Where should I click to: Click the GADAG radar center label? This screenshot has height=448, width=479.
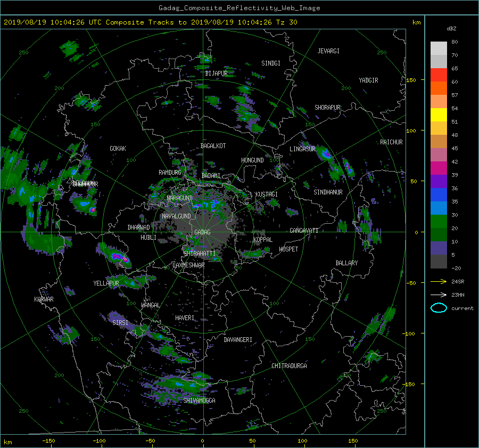(203, 232)
